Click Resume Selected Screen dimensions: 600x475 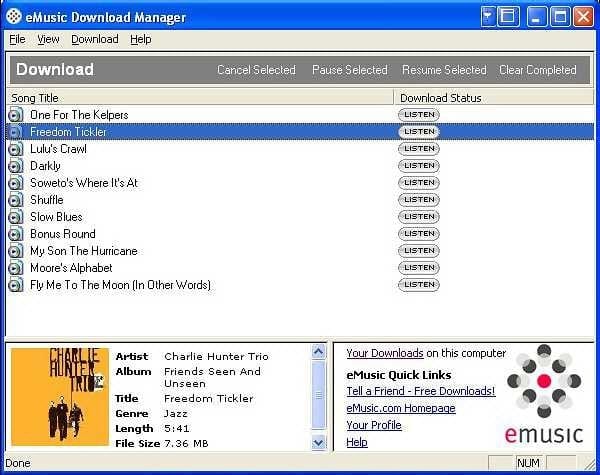click(444, 70)
